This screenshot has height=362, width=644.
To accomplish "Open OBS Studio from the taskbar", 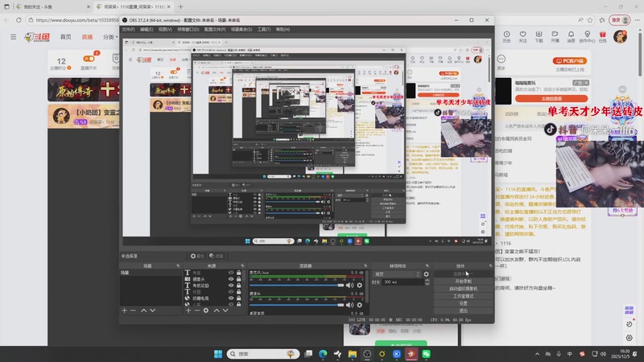I will (367, 354).
